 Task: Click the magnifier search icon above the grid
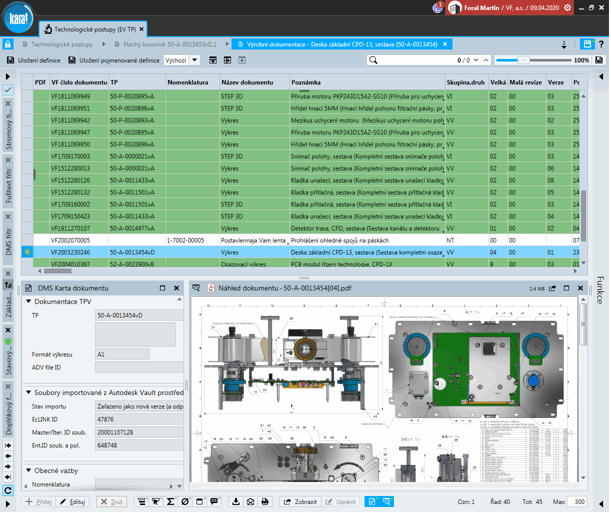pos(373,60)
